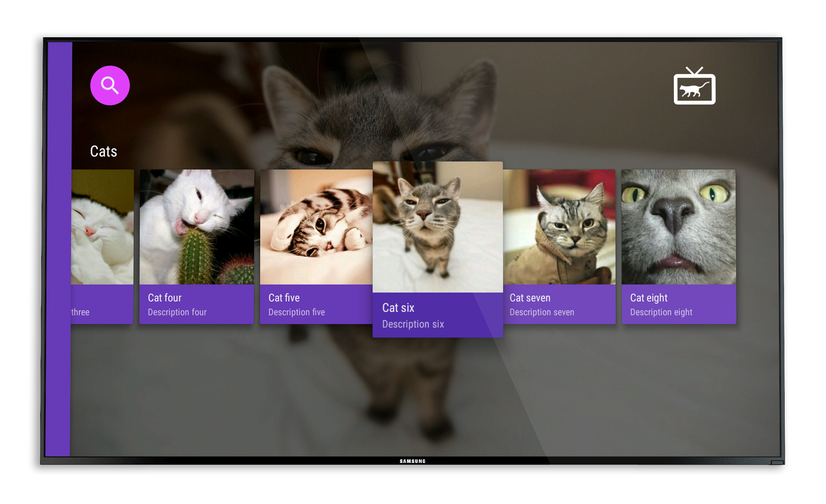Viewport: 826px width, 504px height.
Task: Open the Cat seven card image
Action: pyautogui.click(x=560, y=227)
